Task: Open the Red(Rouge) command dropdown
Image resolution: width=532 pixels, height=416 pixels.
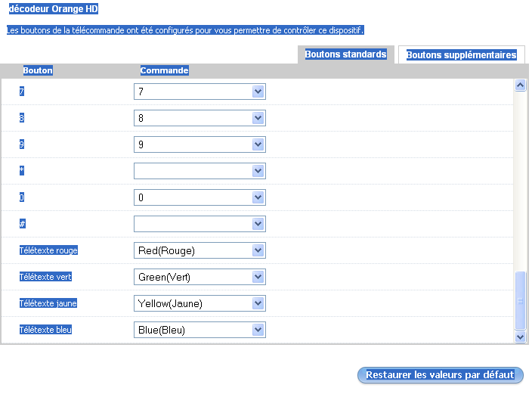Action: pos(199,250)
